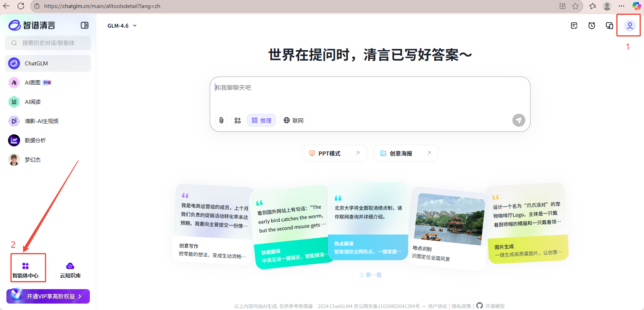This screenshot has height=310, width=644.
Task: Expand the GLM-4.6 model dropdown
Action: click(x=122, y=26)
